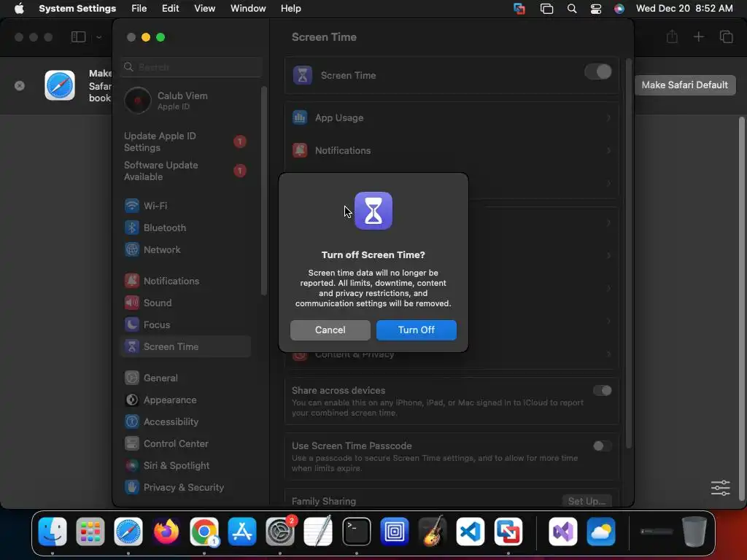Viewport: 747px width, 560px height.
Task: Open Update Apple ID Settings notice
Action: (186, 142)
